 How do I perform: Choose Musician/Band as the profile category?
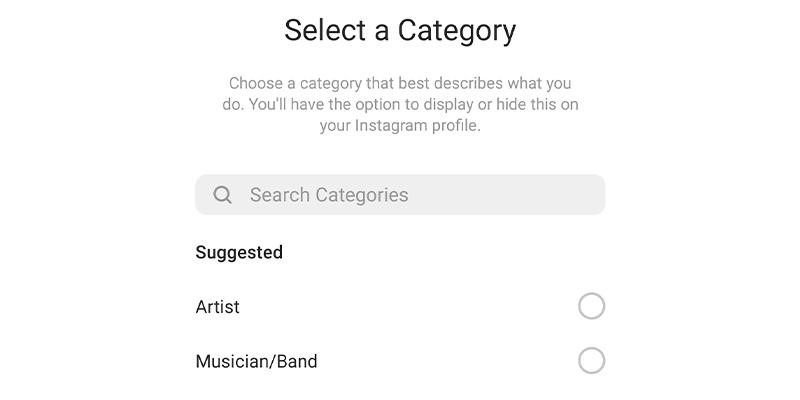591,360
